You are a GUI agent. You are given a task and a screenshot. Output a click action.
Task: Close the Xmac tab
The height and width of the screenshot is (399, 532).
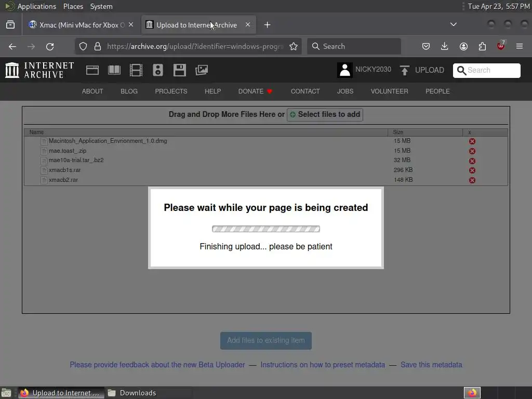pyautogui.click(x=131, y=25)
